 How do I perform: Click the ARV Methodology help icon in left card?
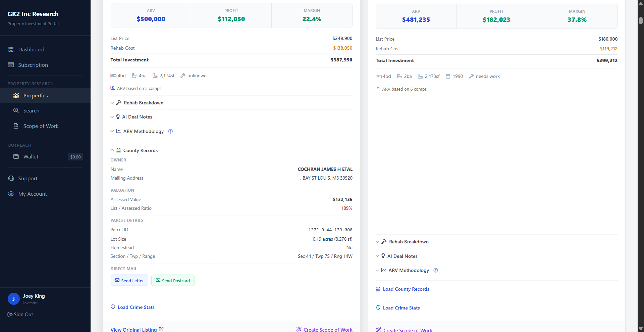[170, 131]
